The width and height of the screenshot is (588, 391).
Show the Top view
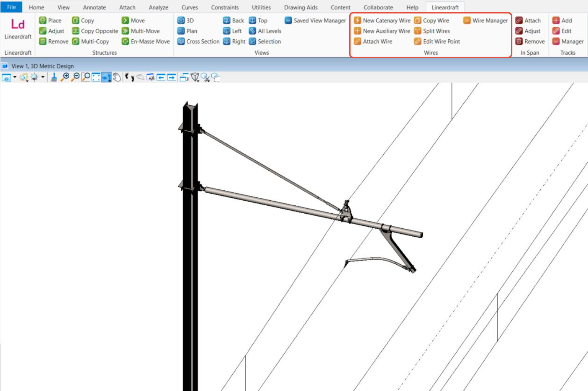(x=258, y=20)
